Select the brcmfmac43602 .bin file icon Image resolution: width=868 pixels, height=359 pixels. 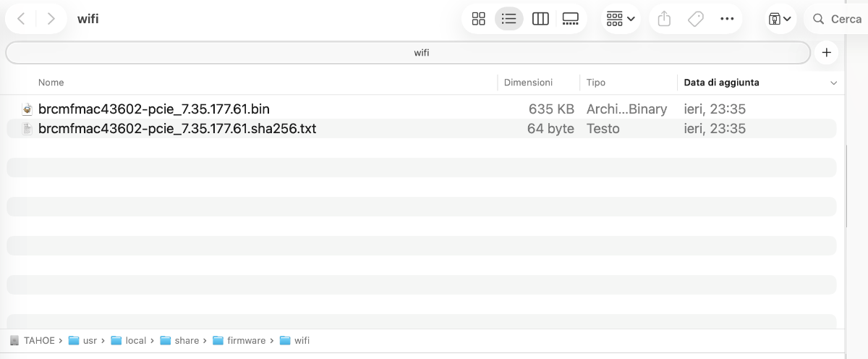pos(27,109)
